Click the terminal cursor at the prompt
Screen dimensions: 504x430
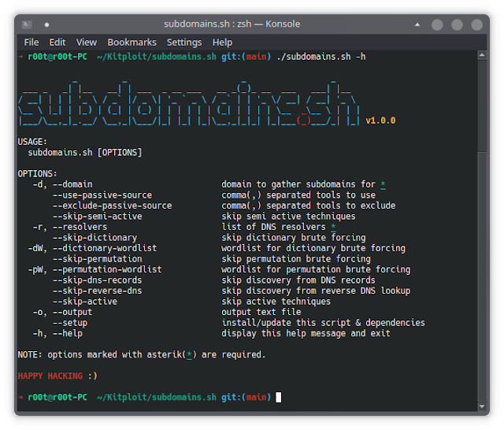click(278, 397)
